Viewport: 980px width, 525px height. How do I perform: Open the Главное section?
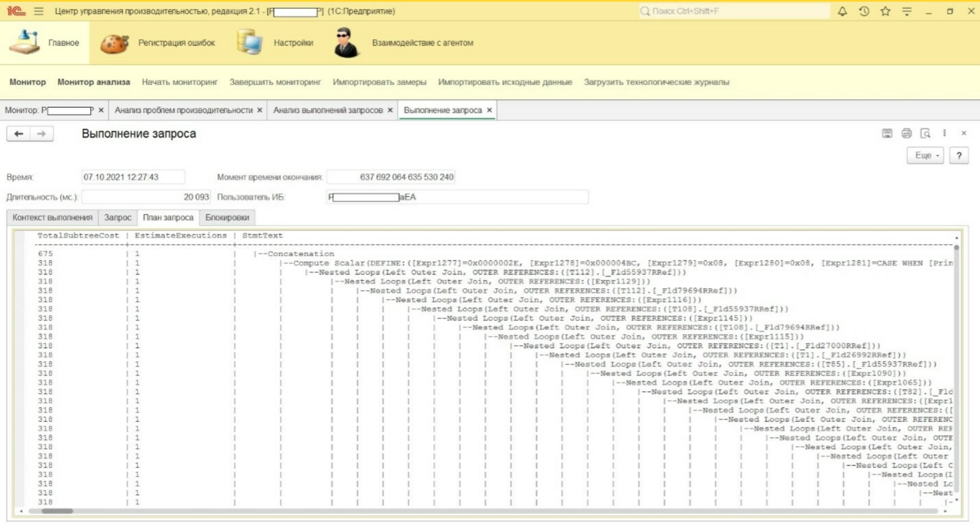45,43
